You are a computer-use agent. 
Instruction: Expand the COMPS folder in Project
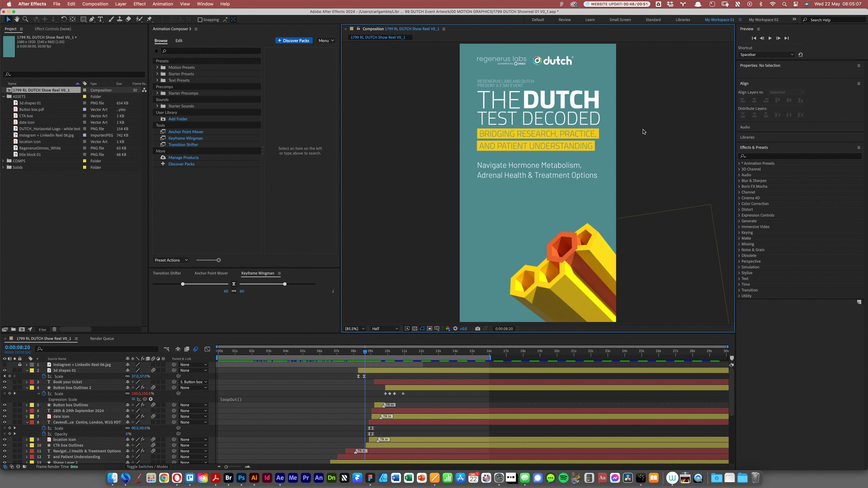(3, 161)
